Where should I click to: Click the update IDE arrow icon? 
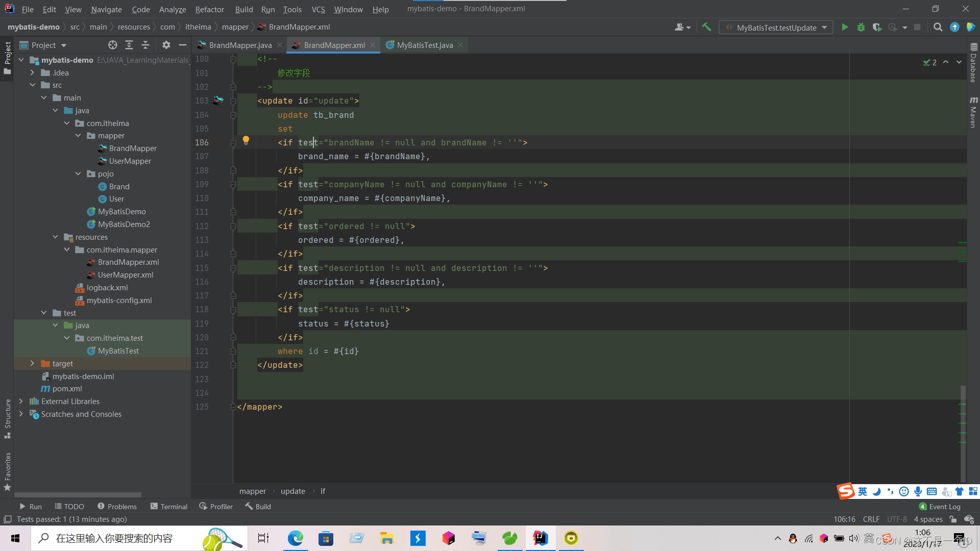point(954,28)
